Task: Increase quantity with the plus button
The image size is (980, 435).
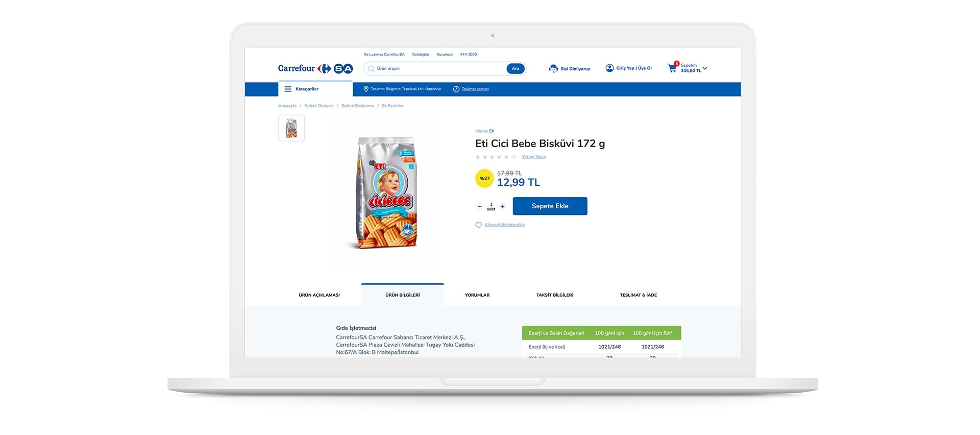Action: [503, 206]
